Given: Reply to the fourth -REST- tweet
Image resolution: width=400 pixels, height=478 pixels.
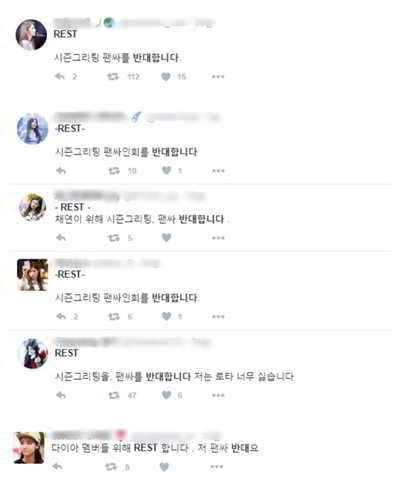Looking at the screenshot, I should tap(61, 316).
